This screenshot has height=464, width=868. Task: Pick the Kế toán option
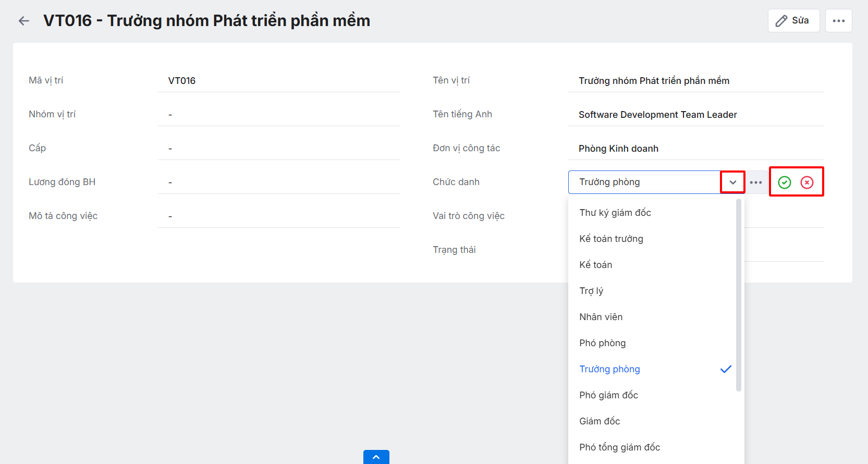tap(595, 265)
